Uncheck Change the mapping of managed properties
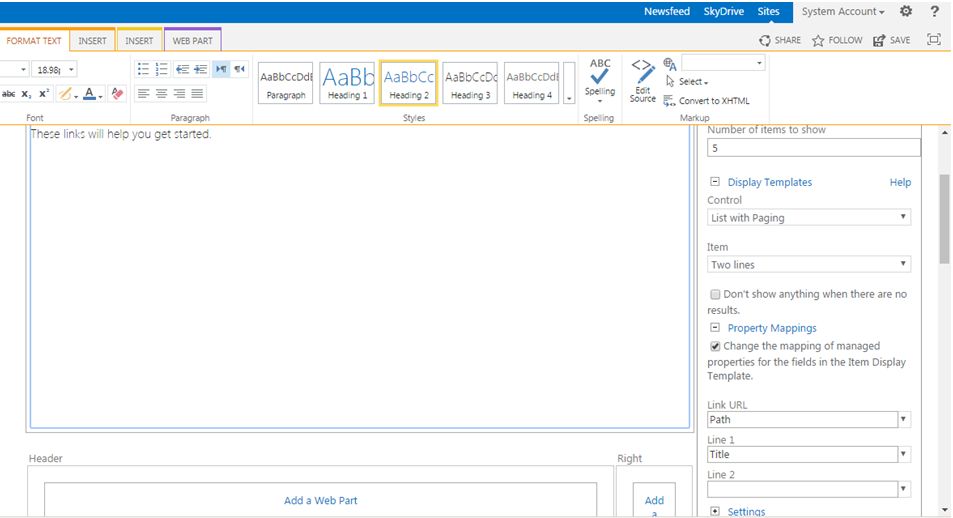The image size is (953, 518). (x=715, y=346)
